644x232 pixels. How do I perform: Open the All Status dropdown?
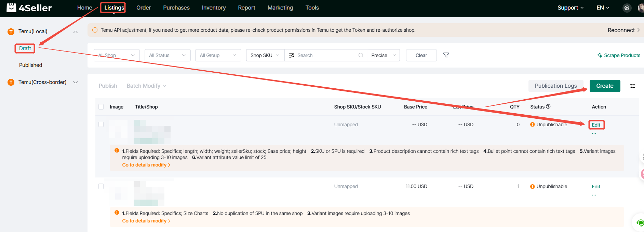[x=167, y=55]
